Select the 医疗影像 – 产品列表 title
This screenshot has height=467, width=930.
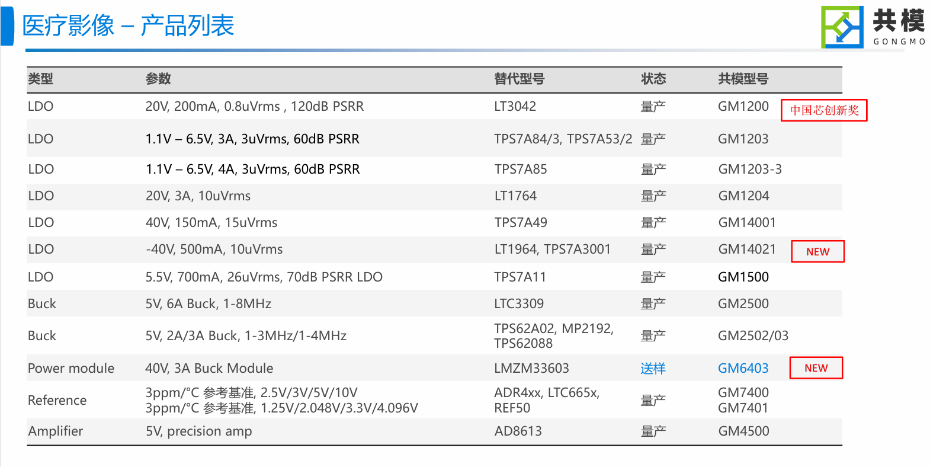pyautogui.click(x=128, y=26)
